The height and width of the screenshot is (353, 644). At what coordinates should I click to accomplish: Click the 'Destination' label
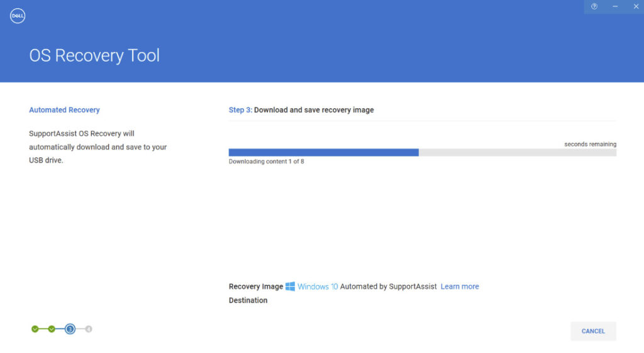[248, 300]
